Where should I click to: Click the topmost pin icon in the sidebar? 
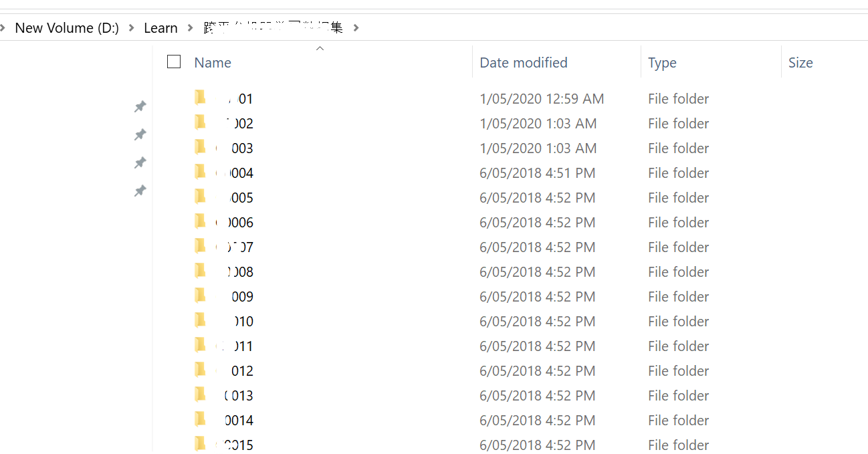point(140,106)
